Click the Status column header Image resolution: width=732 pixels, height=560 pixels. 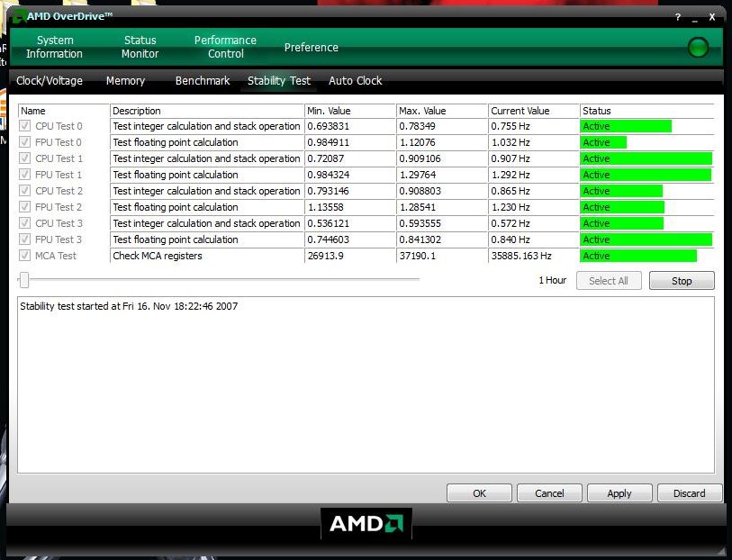[x=647, y=111]
